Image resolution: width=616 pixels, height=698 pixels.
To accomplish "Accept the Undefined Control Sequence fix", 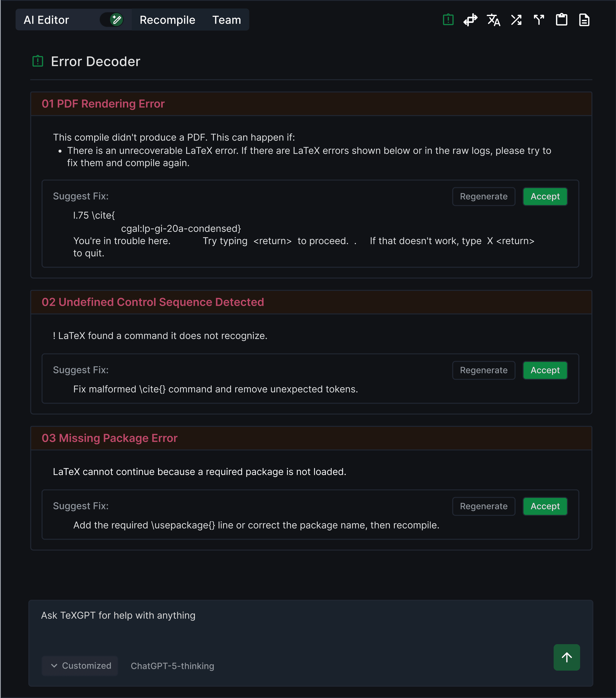I will (x=545, y=370).
